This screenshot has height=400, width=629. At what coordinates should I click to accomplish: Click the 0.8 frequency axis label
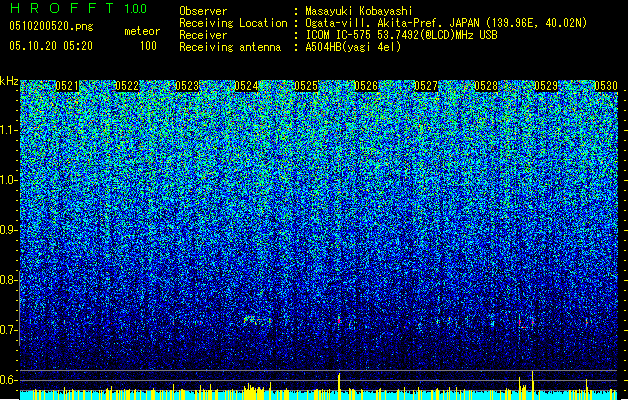8,280
